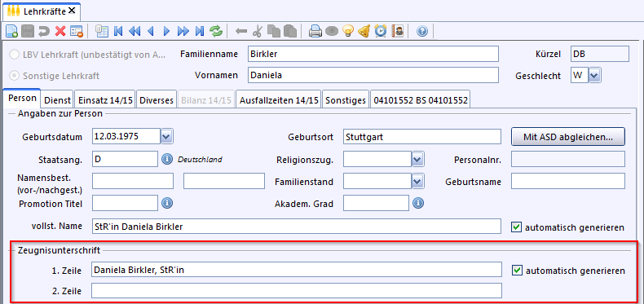644x304 pixels.
Task: Toggle automatisch generieren for Zeugnisunterschrift
Action: tap(517, 271)
